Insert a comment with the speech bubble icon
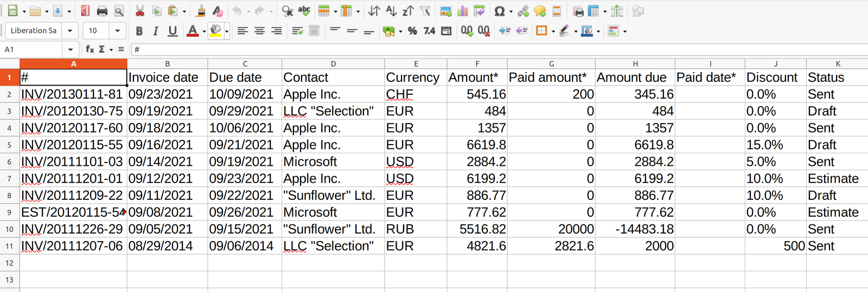This screenshot has width=868, height=292. [x=540, y=11]
